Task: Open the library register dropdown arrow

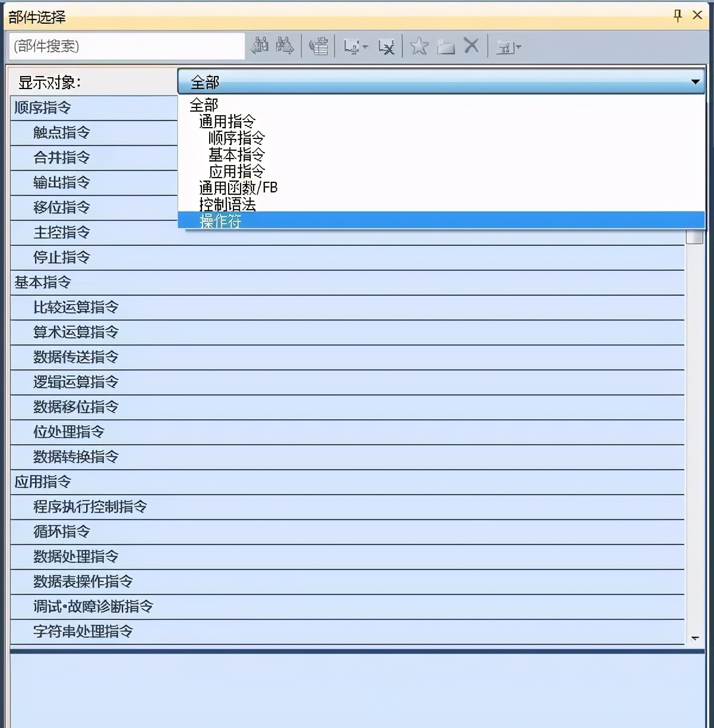Action: tap(365, 47)
